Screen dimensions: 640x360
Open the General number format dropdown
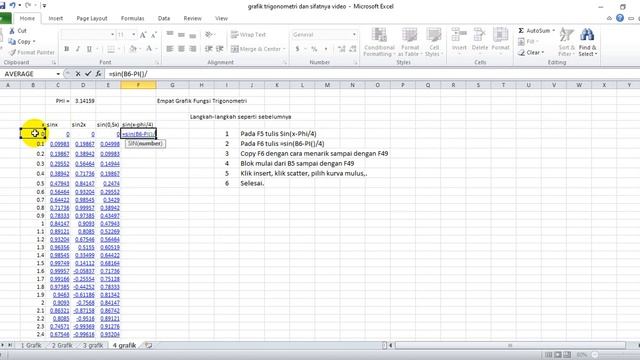[354, 35]
